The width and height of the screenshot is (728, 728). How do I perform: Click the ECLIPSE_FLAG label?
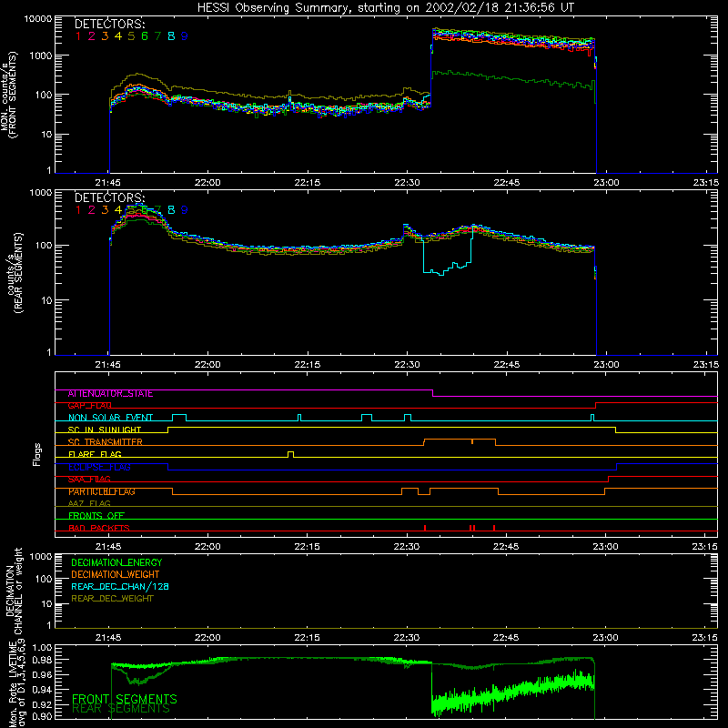click(99, 467)
